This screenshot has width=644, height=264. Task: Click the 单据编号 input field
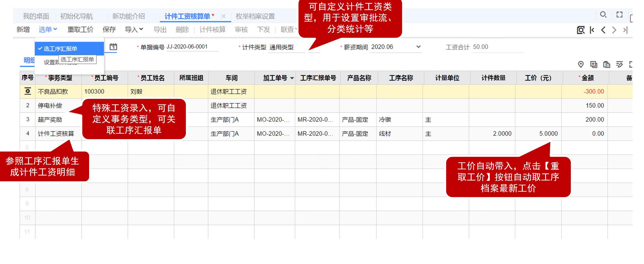click(192, 47)
